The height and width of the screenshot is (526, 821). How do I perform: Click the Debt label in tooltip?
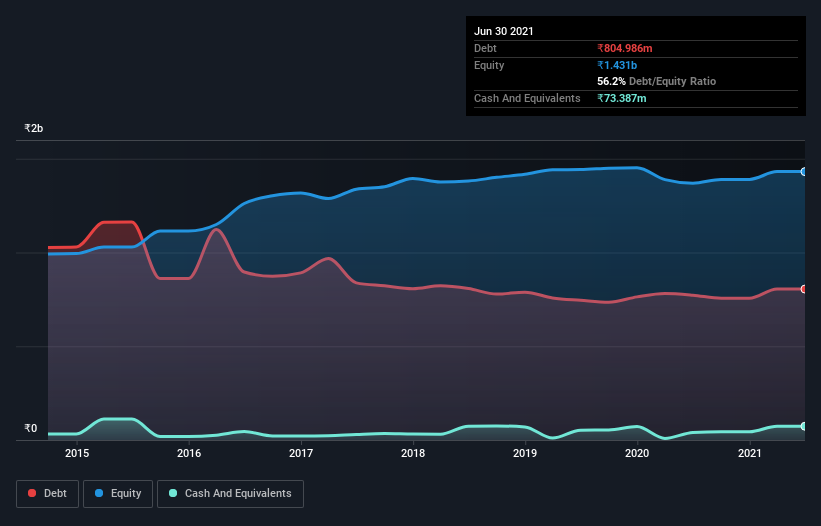[485, 48]
